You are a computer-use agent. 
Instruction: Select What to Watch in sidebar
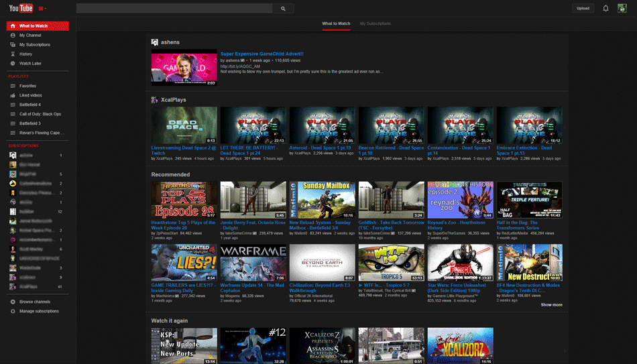point(38,26)
